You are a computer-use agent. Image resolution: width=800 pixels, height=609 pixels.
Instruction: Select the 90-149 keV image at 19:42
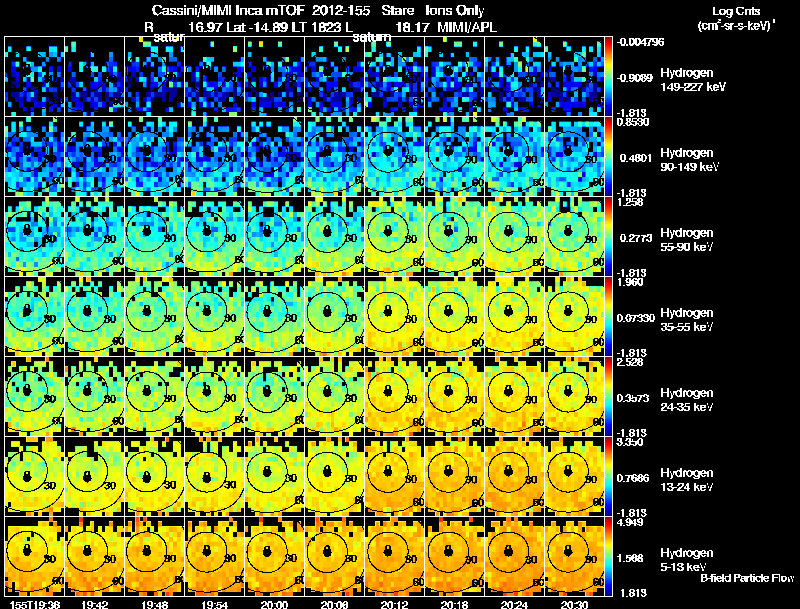(x=94, y=157)
